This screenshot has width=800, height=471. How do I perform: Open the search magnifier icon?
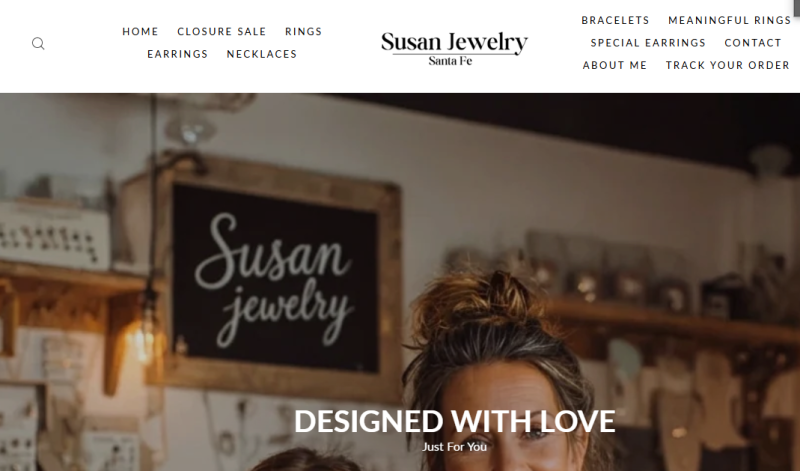(38, 43)
